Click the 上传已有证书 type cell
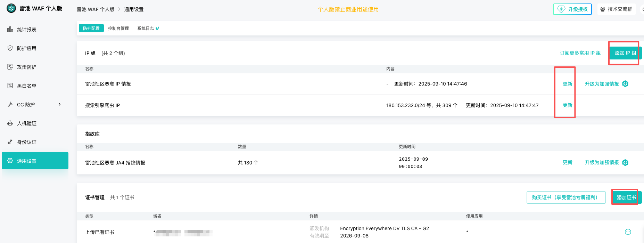Screen dimensions: 644x243 (x=100, y=232)
